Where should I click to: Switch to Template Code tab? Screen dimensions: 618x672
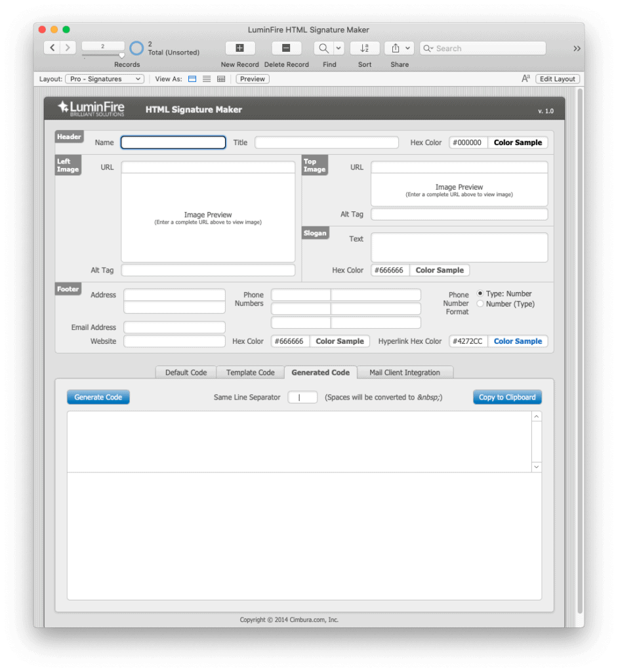(251, 373)
